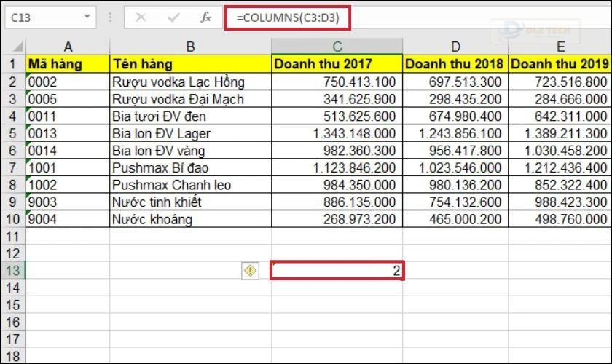Select column C header

337,47
